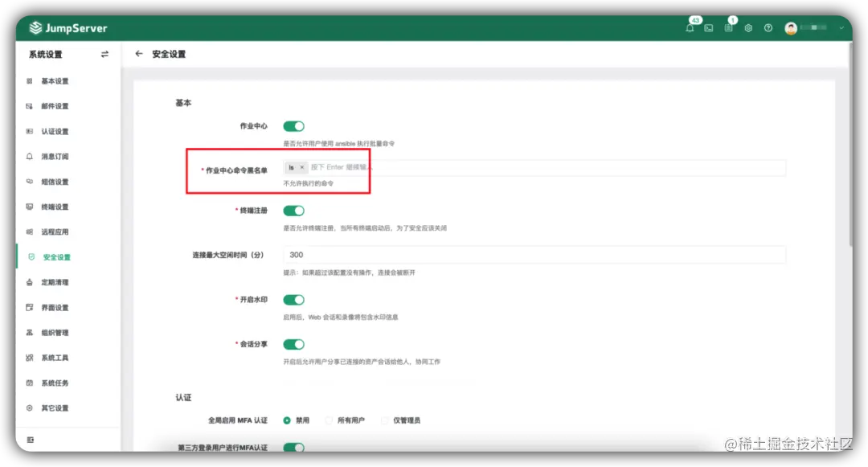
Task: Disable the 会话分享 toggle
Action: coord(294,344)
